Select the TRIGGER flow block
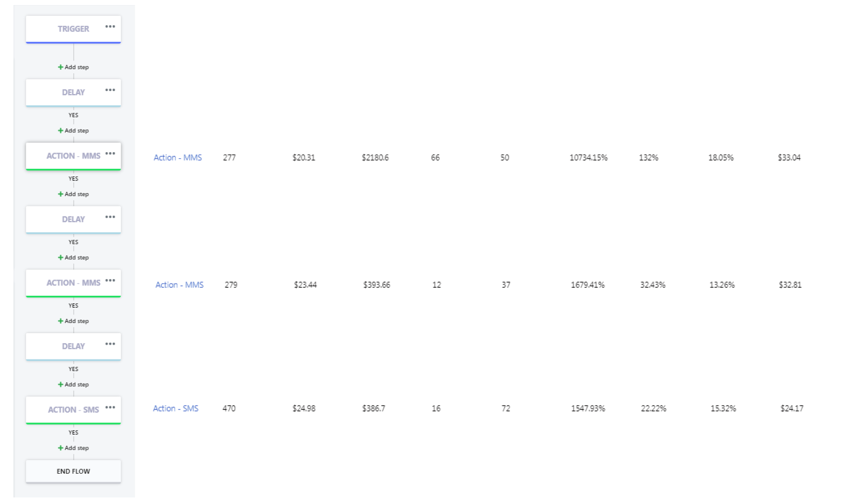Viewport: 849px width, 504px height. [x=73, y=29]
